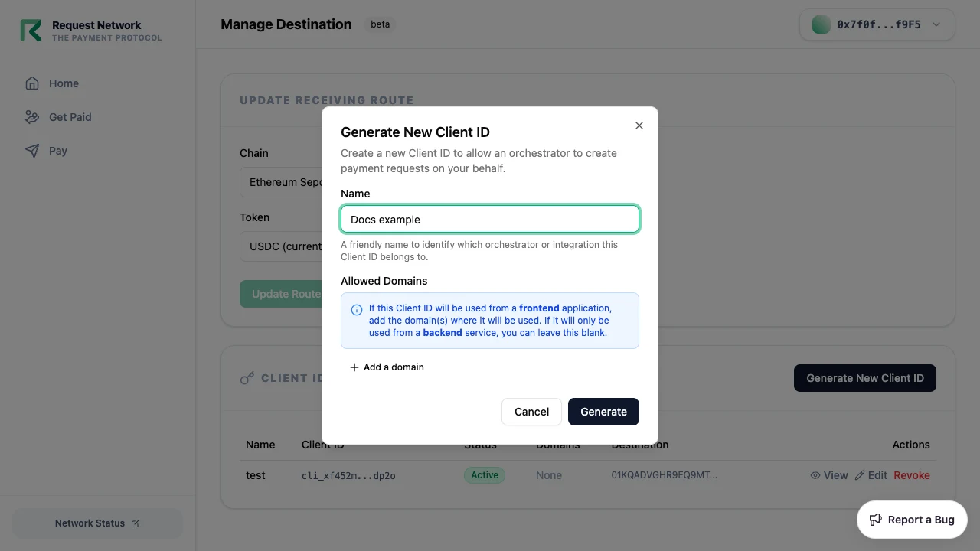Screen dimensions: 980x551
Task: Close the Generate New Client ID dialog
Action: click(639, 126)
